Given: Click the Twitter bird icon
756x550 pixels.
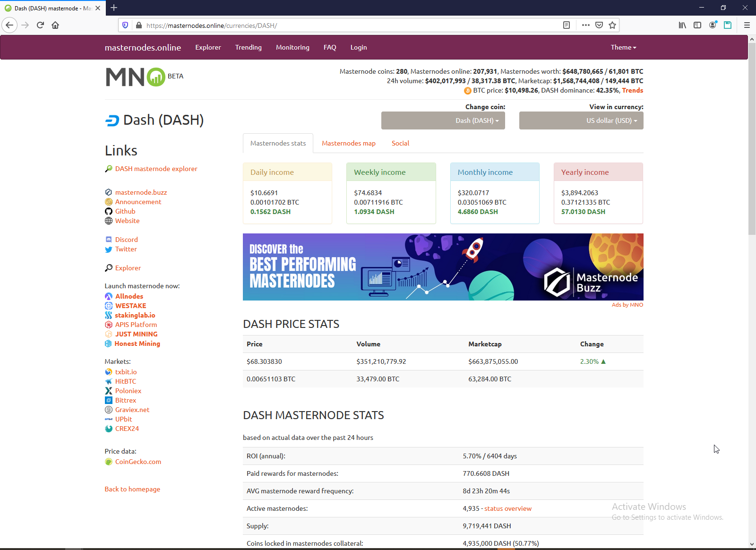Looking at the screenshot, I should point(109,249).
